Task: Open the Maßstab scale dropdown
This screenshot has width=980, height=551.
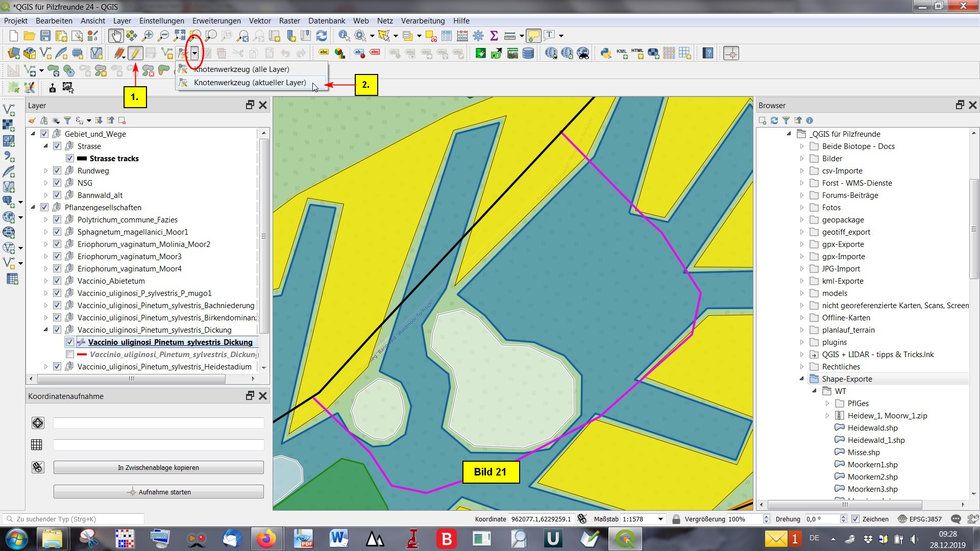Action: (660, 519)
